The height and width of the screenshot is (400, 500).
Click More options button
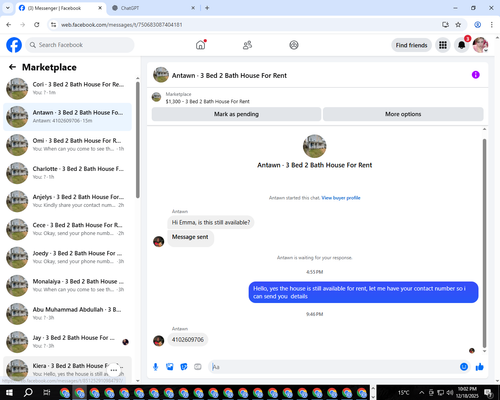403,114
